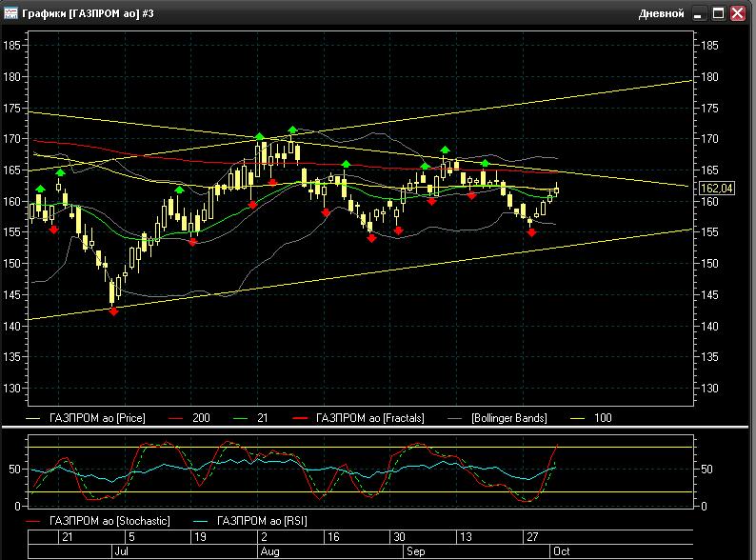Click the date label '30' on time axis
The height and width of the screenshot is (560, 756).
[x=399, y=537]
